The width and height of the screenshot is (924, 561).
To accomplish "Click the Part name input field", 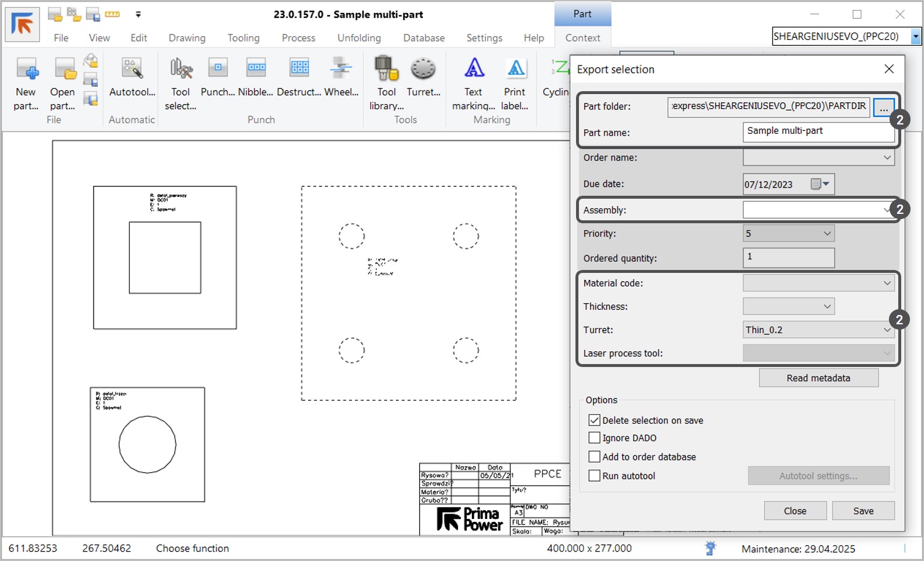I will (818, 131).
